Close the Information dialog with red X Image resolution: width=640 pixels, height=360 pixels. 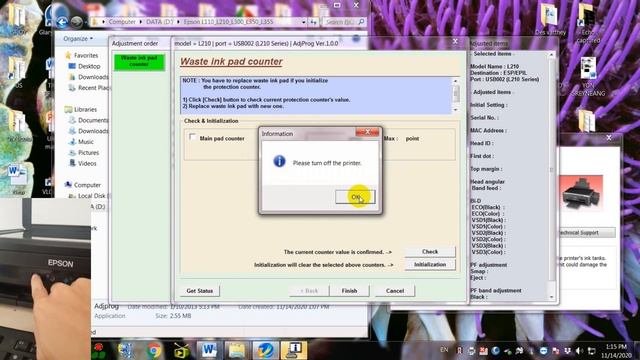pos(367,132)
